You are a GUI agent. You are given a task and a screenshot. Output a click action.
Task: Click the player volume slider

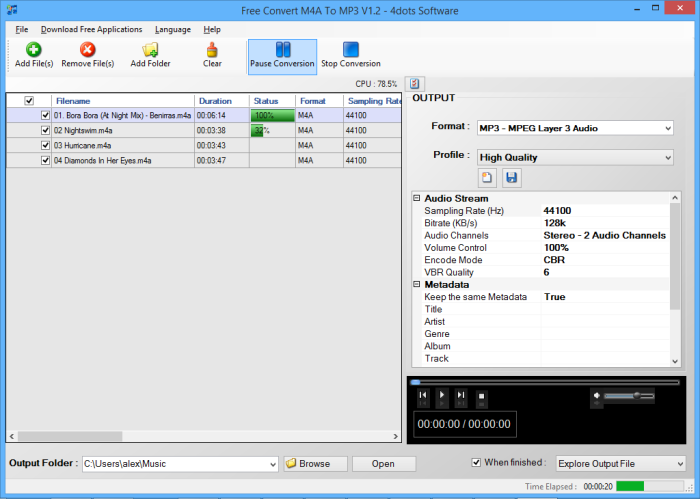pyautogui.click(x=629, y=395)
